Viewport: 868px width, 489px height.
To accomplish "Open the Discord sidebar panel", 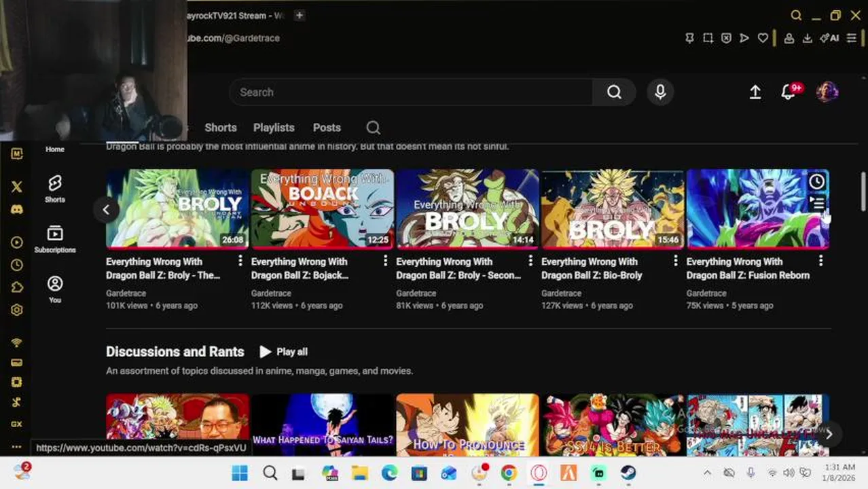I will [17, 209].
